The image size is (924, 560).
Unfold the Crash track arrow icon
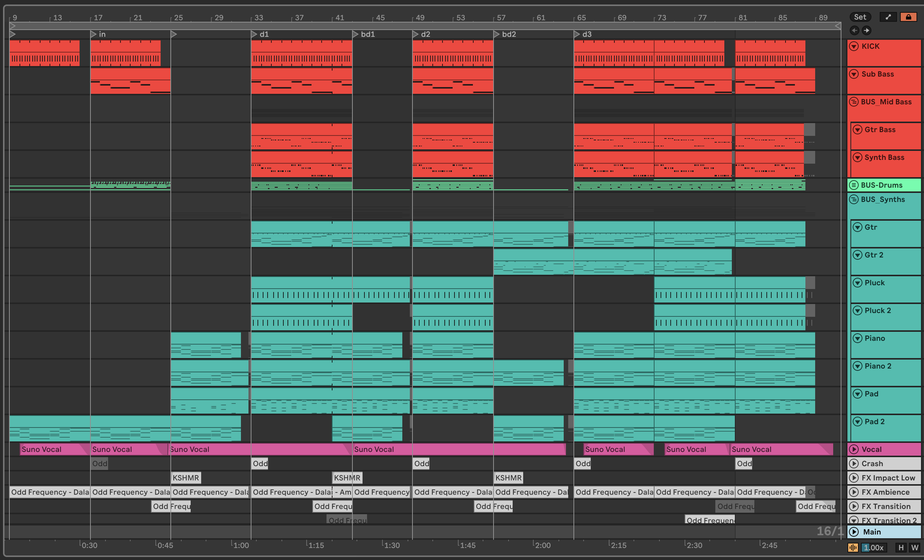click(854, 464)
